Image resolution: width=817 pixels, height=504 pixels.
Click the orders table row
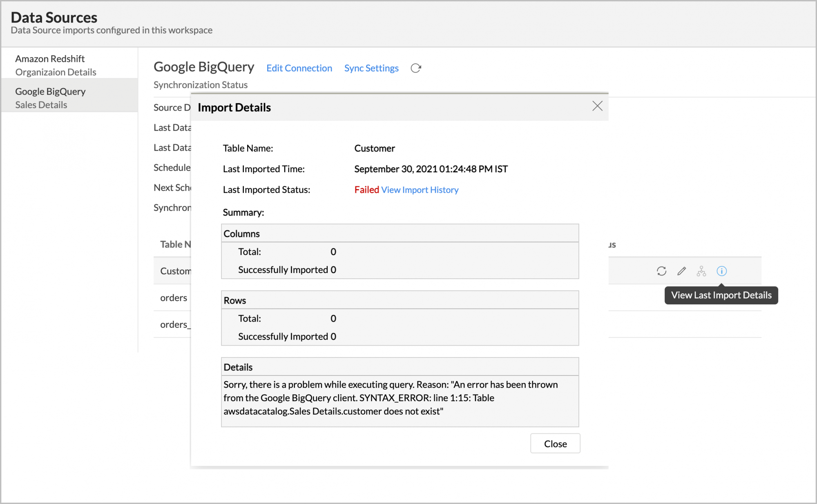point(174,298)
